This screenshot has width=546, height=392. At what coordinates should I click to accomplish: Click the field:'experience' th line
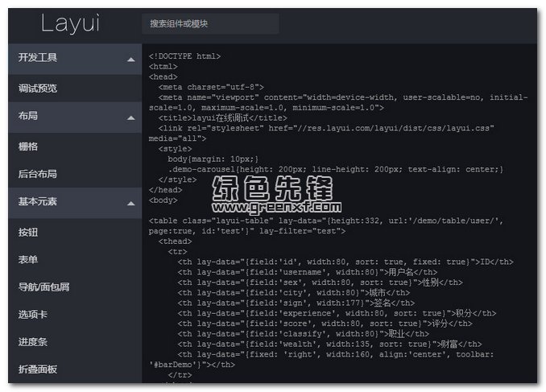click(337, 313)
